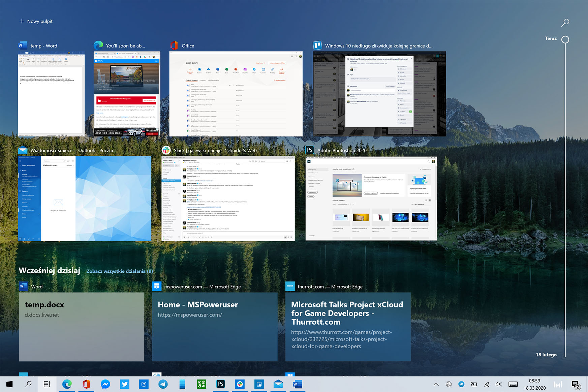
Task: Open Office from the taskbar
Action: point(86,384)
